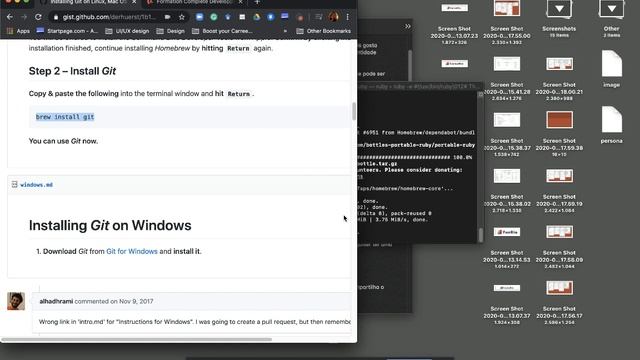Click the terminal line containing 100.0%

point(416,157)
